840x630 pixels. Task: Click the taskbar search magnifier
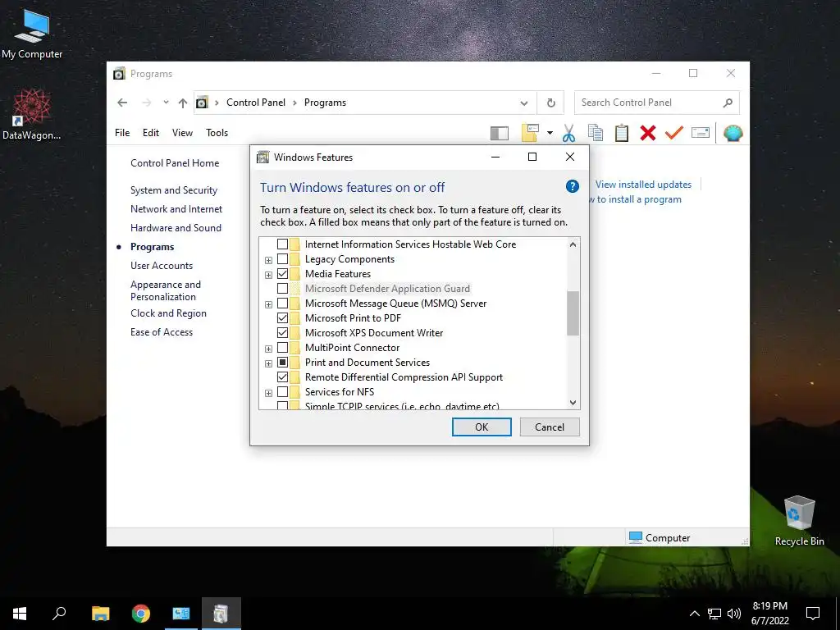[59, 614]
